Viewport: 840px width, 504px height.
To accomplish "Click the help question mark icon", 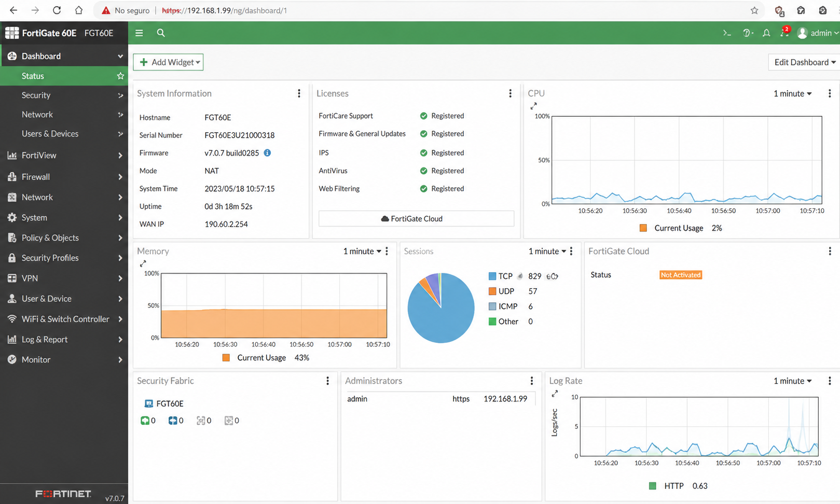I will tap(747, 33).
